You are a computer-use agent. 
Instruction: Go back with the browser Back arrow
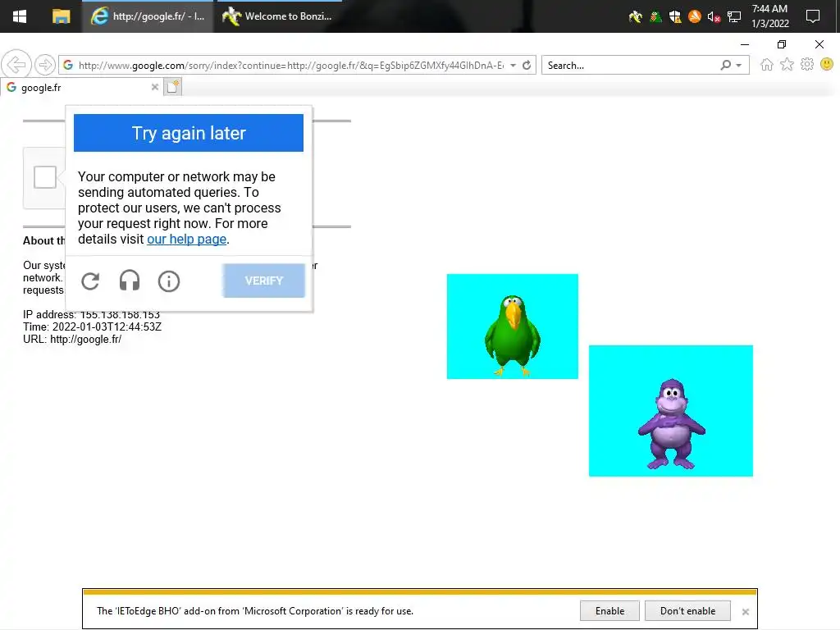[16, 65]
